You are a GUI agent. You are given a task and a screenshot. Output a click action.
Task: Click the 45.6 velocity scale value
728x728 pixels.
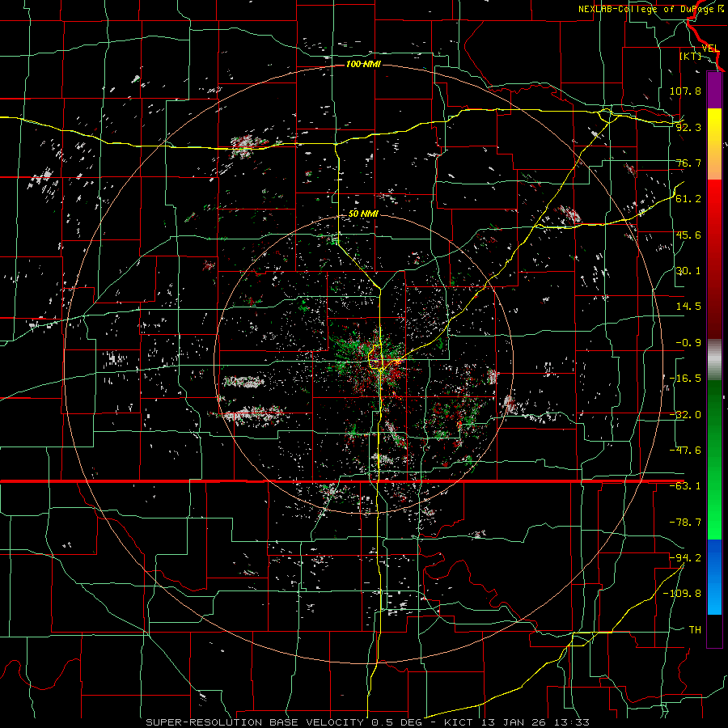click(x=688, y=235)
